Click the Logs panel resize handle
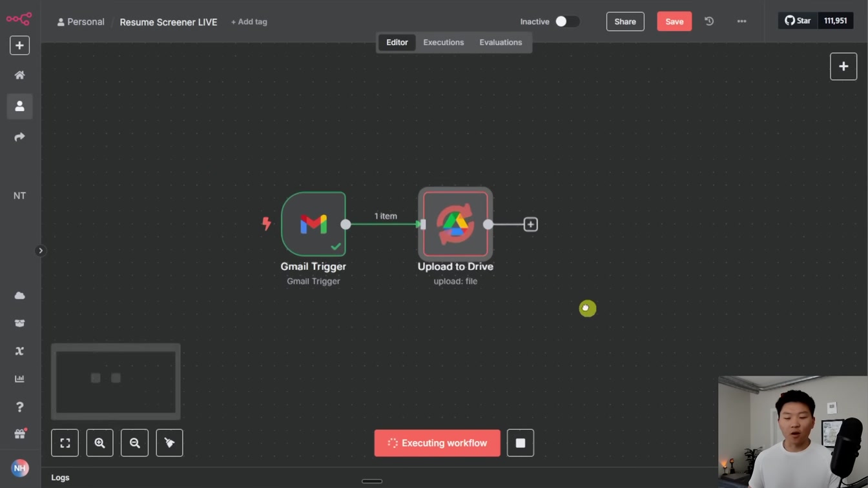The height and width of the screenshot is (488, 868). pyautogui.click(x=372, y=481)
